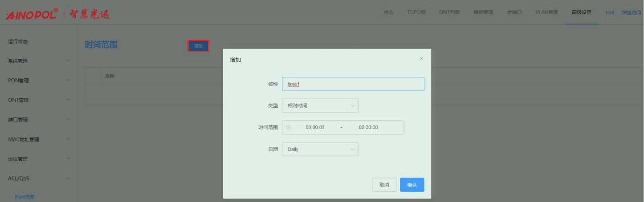This screenshot has width=644, height=202.
Task: Switch to the TOPO图 tab
Action: [416, 12]
